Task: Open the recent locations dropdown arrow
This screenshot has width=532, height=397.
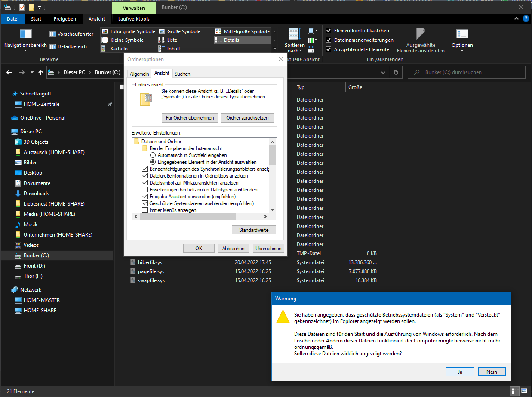Action: 32,72
